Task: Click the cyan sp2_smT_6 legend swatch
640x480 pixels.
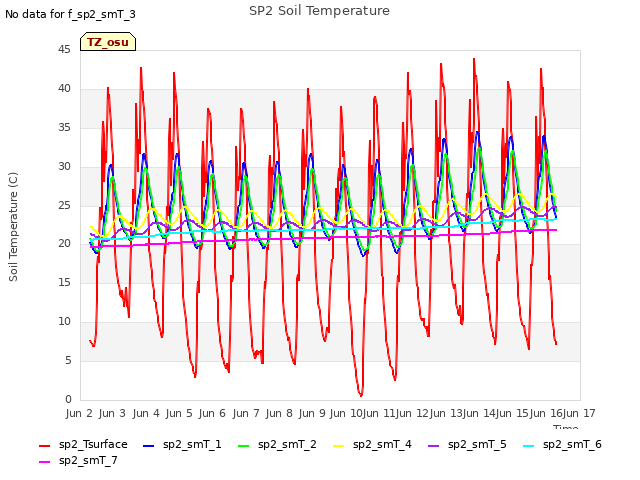Action: (x=529, y=446)
